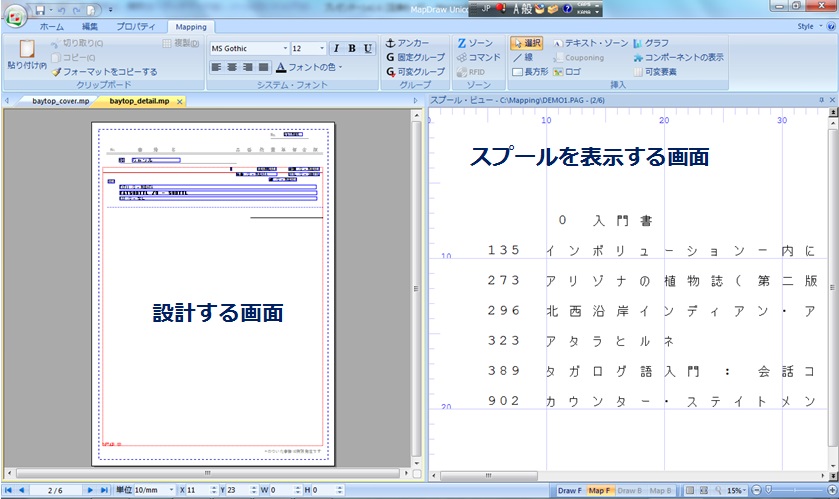
Task: Go to previous page
Action: tap(21, 490)
